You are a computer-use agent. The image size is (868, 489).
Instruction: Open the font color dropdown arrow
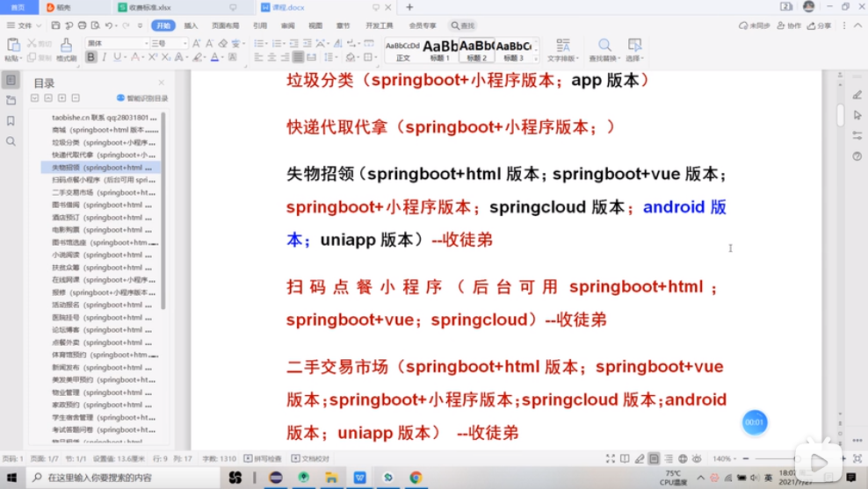222,58
